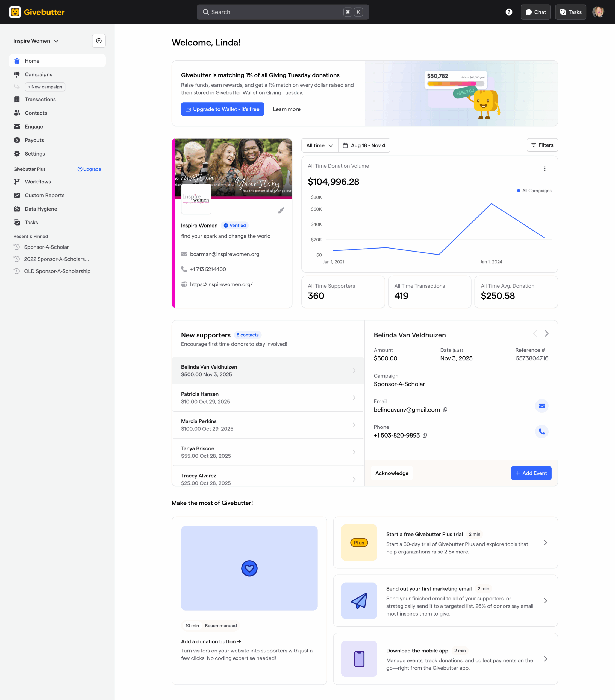Copy the phone number using the copy icon
Screen dimensions: 615x700
(x=425, y=435)
